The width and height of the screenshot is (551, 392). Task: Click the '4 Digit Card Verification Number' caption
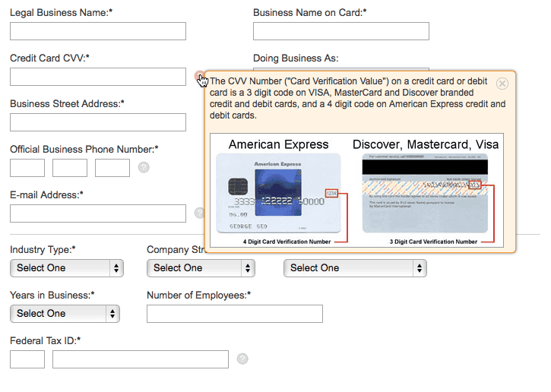[x=287, y=242]
